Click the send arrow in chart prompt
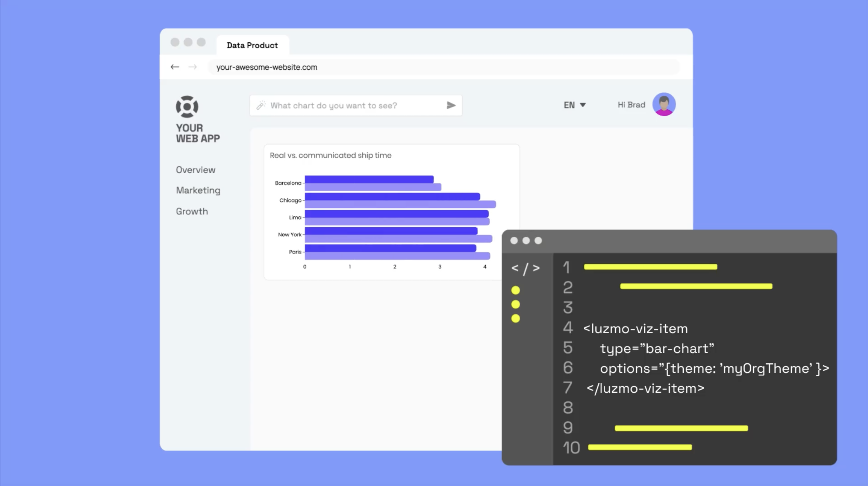The image size is (868, 486). coord(451,105)
